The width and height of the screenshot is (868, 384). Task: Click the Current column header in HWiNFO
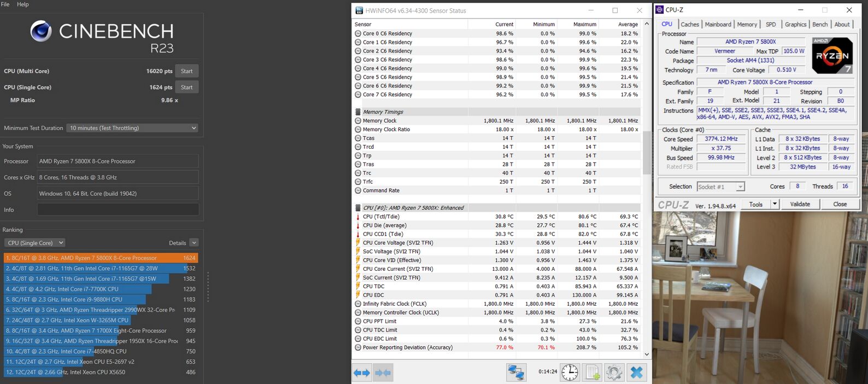point(492,24)
